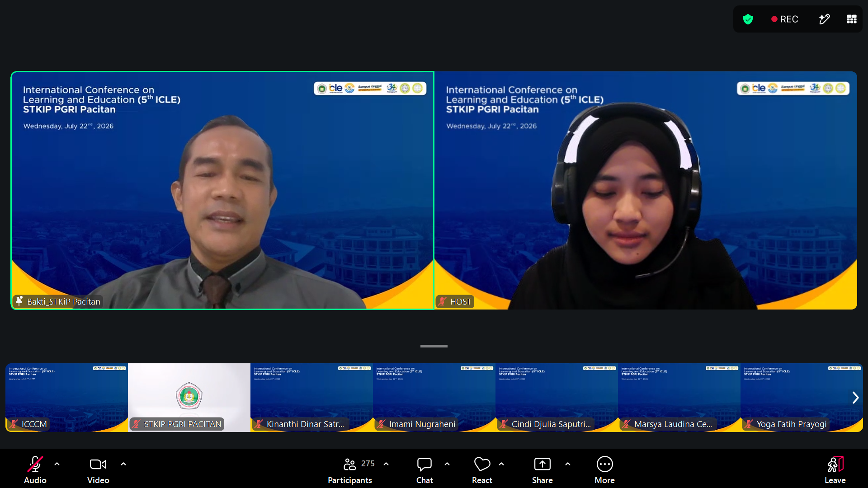Viewport: 868px width, 488px height.
Task: Expand the Share options arrow
Action: click(x=568, y=464)
